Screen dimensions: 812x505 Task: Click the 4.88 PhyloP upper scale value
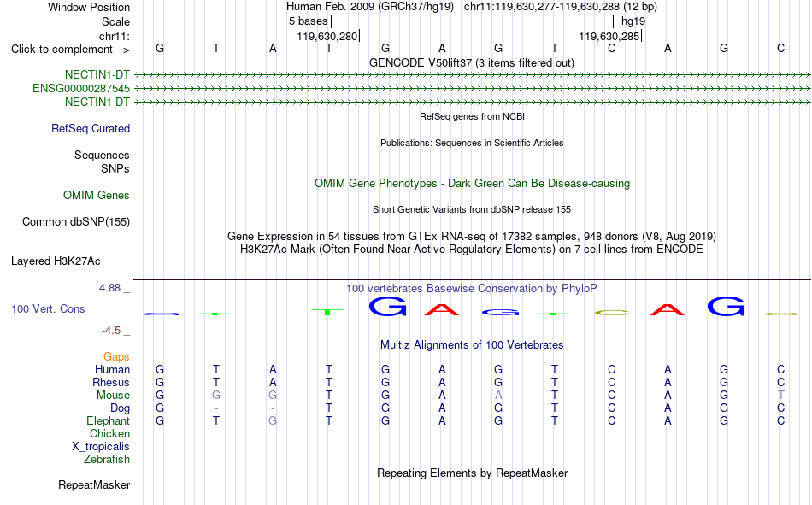pyautogui.click(x=109, y=287)
